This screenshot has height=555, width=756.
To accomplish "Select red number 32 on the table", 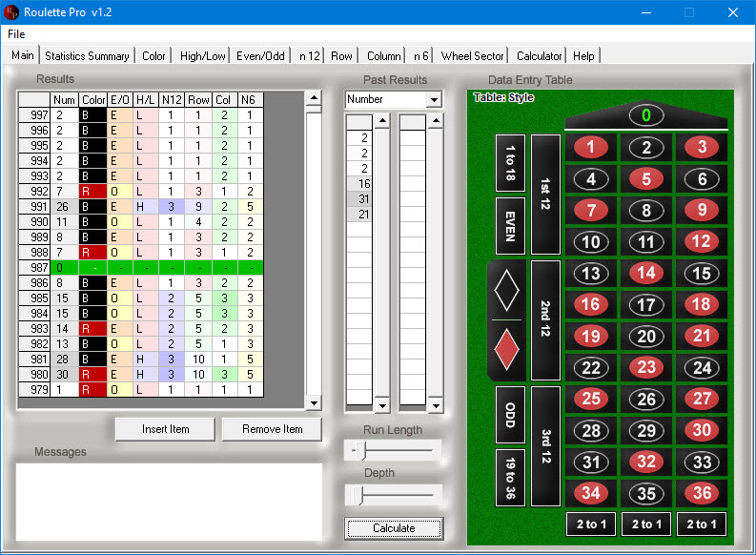I will coord(646,462).
